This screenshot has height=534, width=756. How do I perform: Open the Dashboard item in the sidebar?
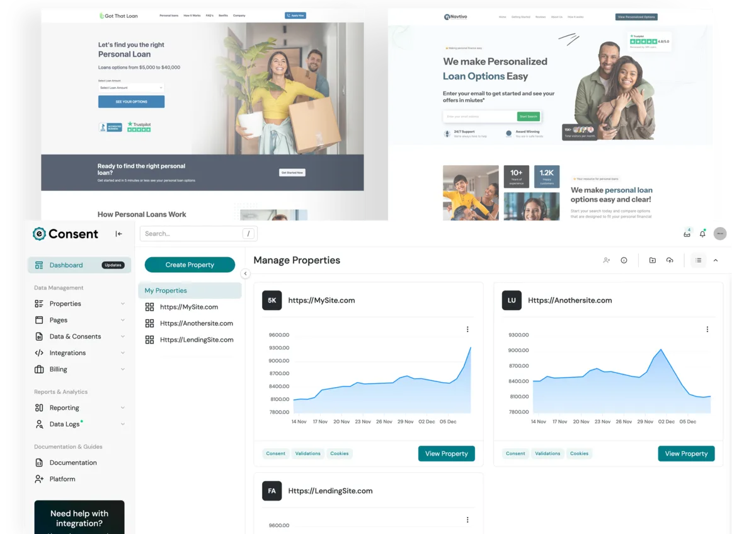(66, 265)
